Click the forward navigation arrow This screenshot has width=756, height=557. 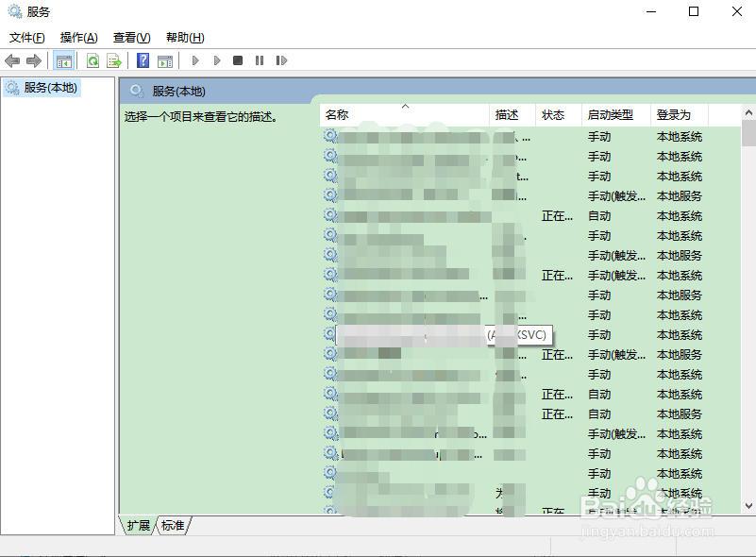pyautogui.click(x=34, y=59)
